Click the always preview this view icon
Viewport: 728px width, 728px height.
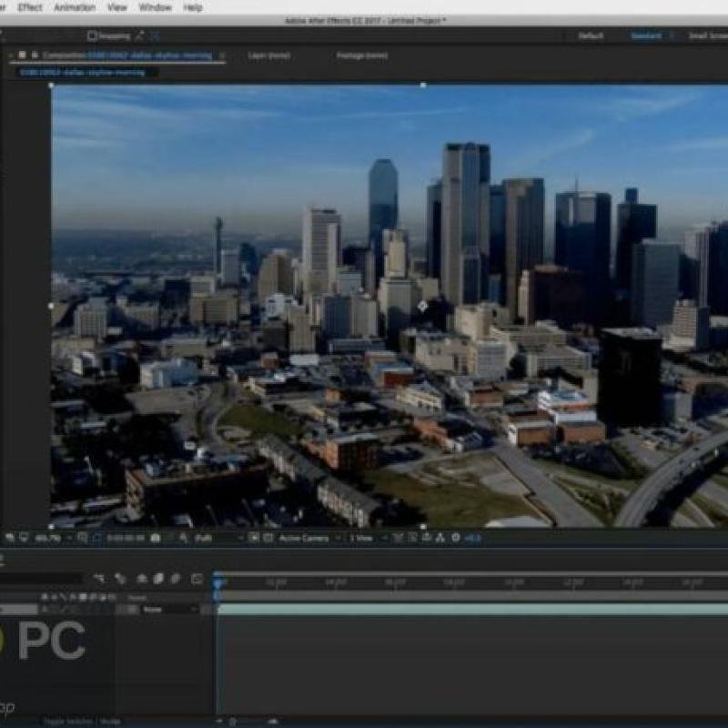(10, 538)
